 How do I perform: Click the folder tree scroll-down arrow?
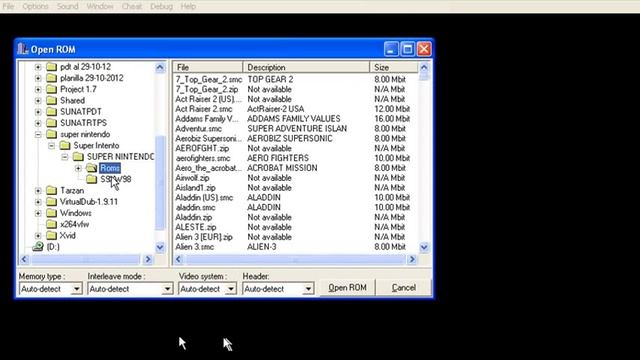click(160, 247)
